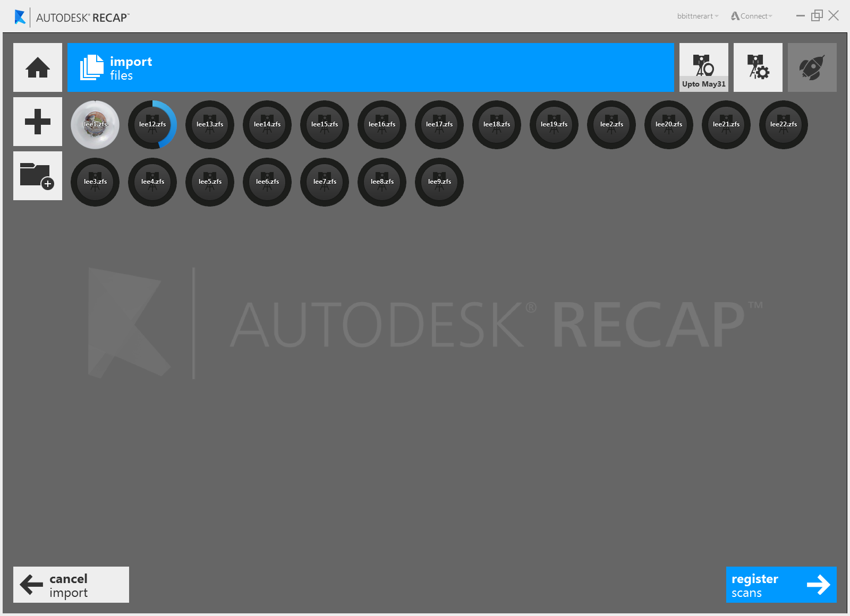Viewport: 850px width, 616px height.
Task: Select the lee5.zfs scan
Action: [x=210, y=182]
